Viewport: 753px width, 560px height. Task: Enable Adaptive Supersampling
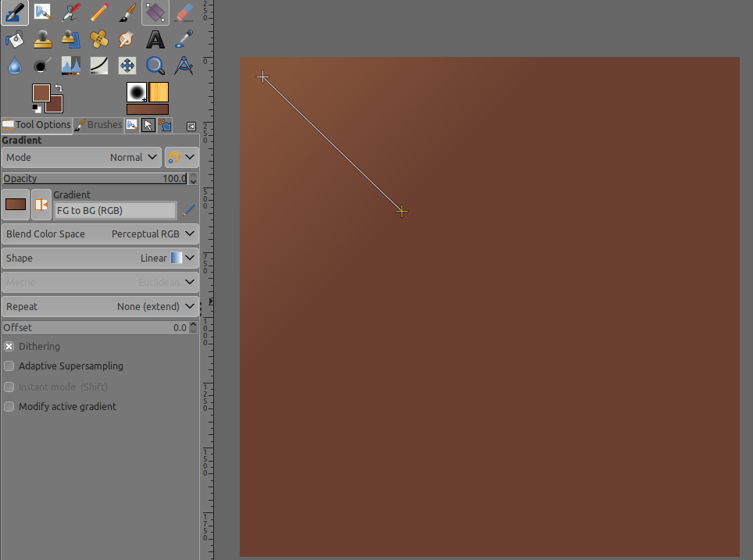(x=9, y=366)
